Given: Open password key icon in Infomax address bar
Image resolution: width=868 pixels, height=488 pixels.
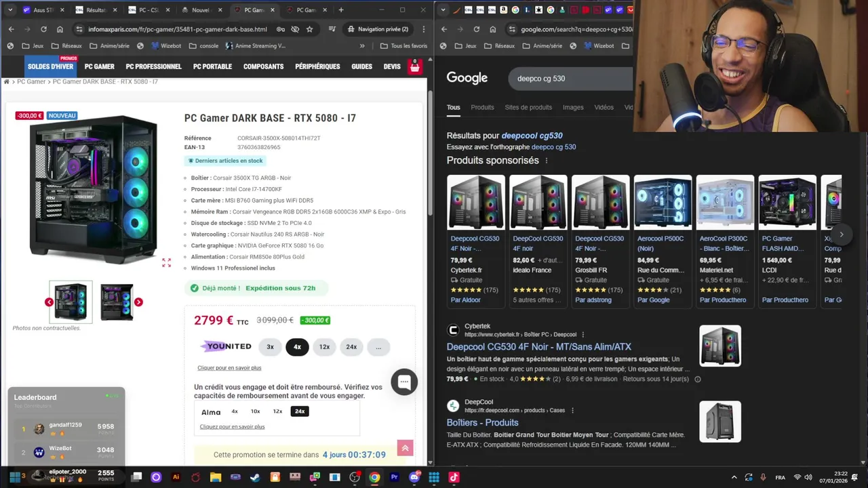Looking at the screenshot, I should 280,29.
